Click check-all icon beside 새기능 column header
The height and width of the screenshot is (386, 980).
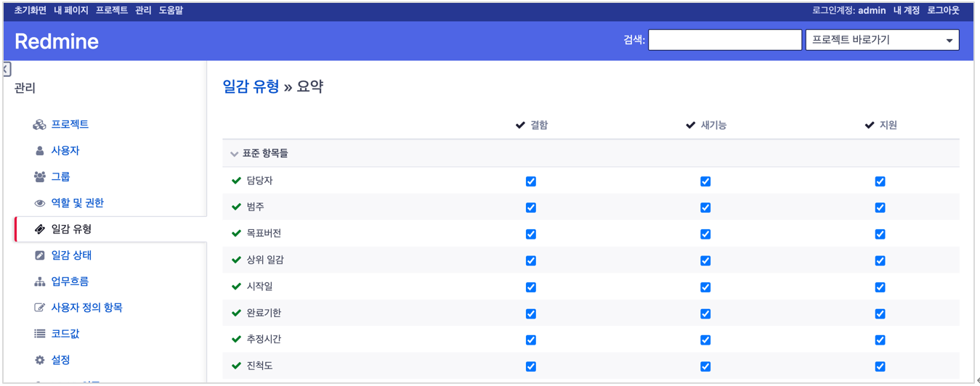pos(690,125)
